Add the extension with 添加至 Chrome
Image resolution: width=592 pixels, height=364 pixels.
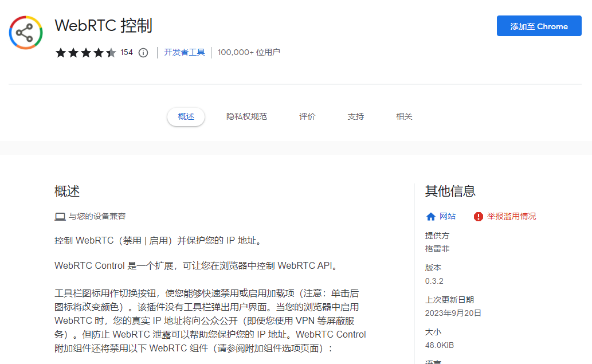pyautogui.click(x=539, y=26)
